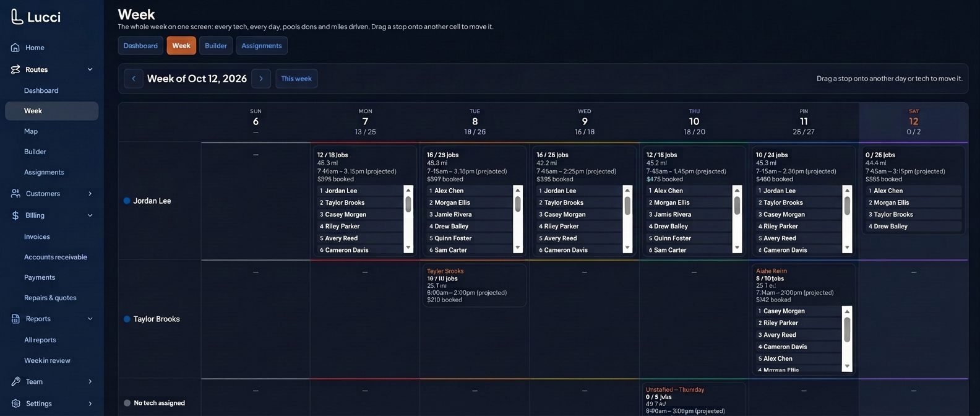The image size is (980, 416).
Task: Switch to the Dashboard tab
Action: pos(140,46)
